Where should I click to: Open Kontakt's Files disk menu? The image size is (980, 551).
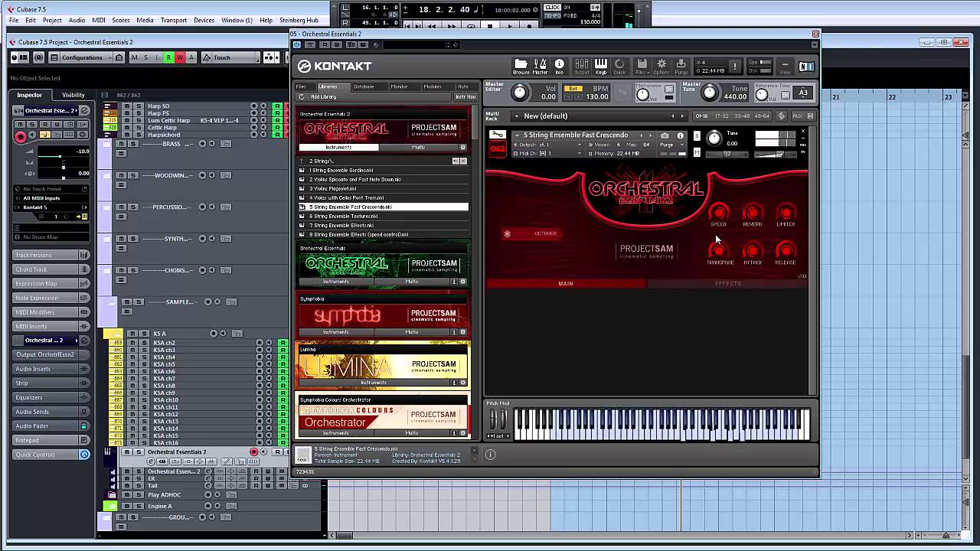coord(642,66)
